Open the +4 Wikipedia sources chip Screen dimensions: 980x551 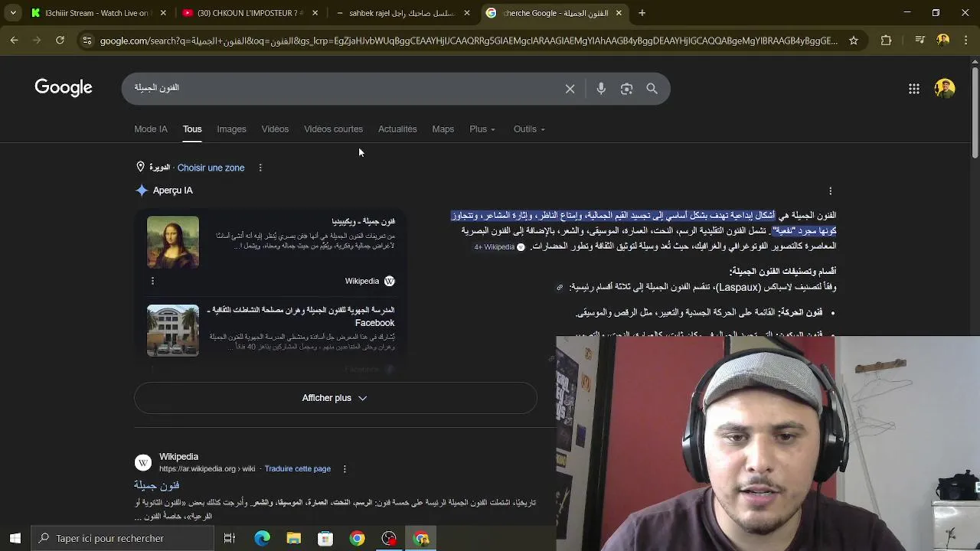499,247
